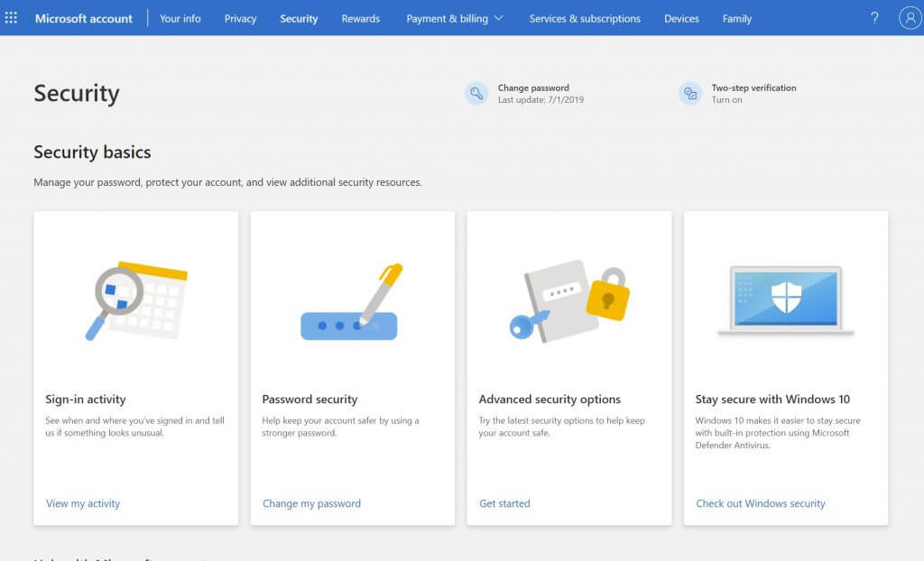924x561 pixels.
Task: Click the Microsoft account home link
Action: click(84, 18)
